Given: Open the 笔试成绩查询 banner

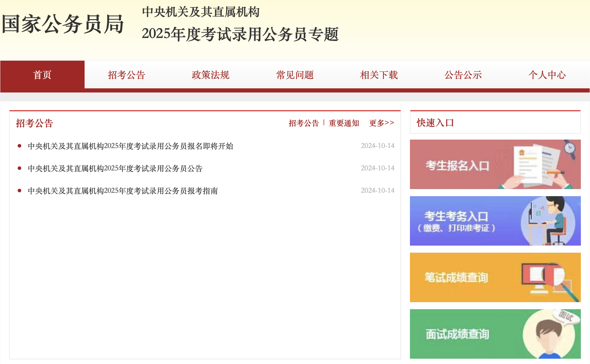Looking at the screenshot, I should pyautogui.click(x=495, y=277).
